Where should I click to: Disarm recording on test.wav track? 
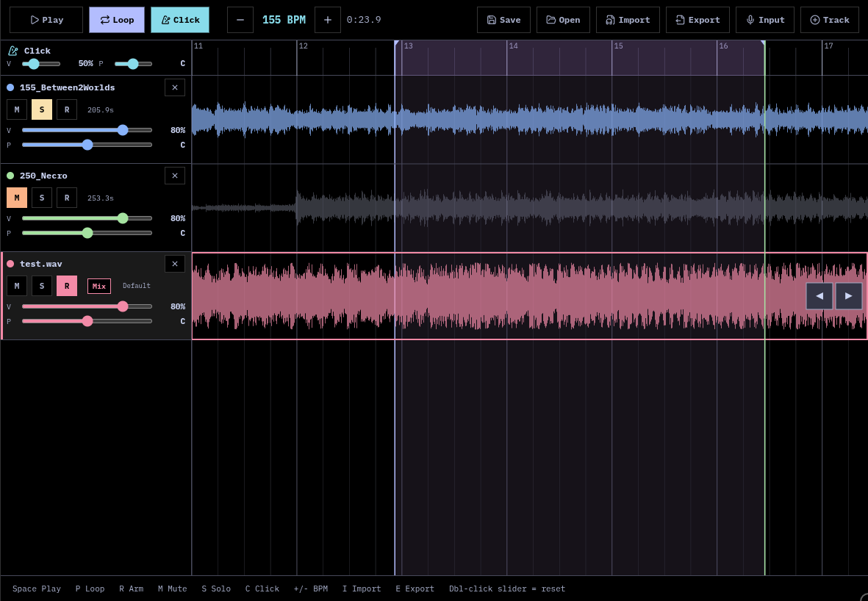coord(67,286)
